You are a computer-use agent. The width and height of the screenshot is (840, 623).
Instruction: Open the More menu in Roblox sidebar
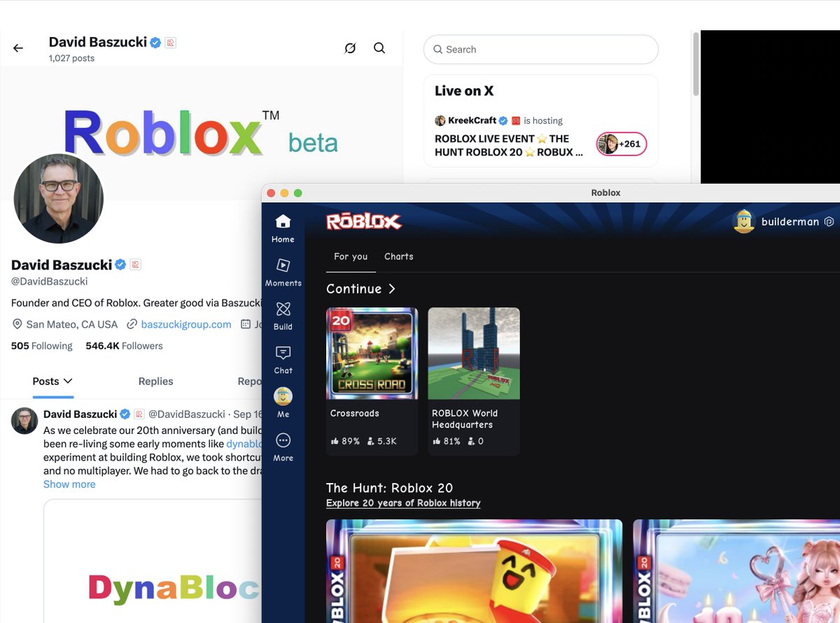coord(283,447)
